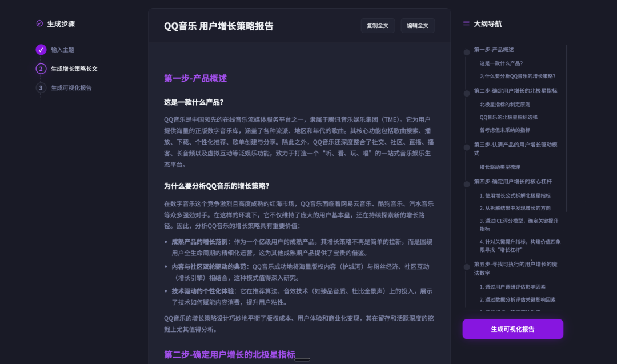
Task: Open outline item 2. 从拆解结果中发现增长的方向
Action: (515, 208)
